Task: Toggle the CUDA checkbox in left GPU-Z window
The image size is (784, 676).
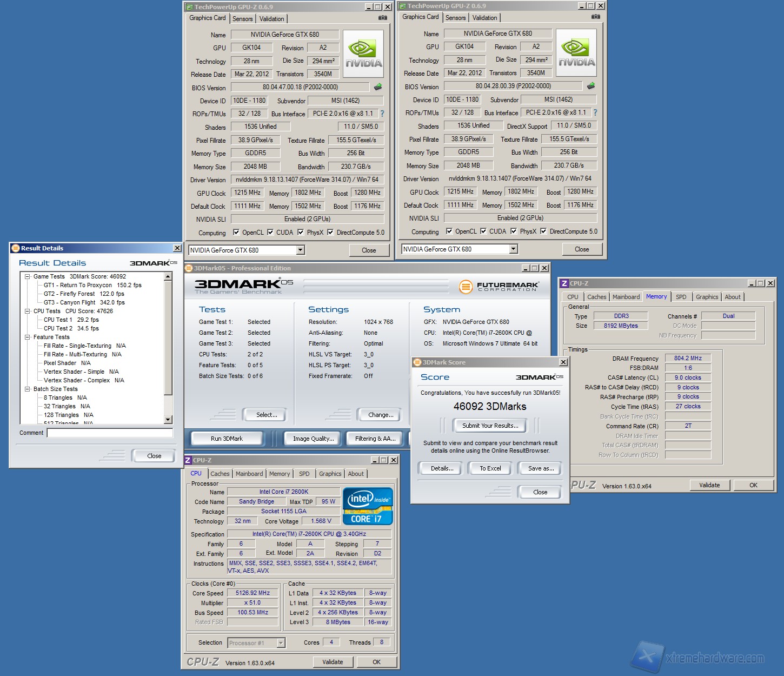Action: pyautogui.click(x=270, y=233)
